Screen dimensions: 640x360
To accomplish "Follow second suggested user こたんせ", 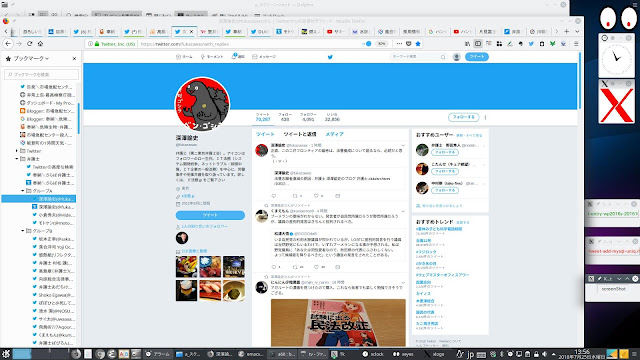I will tap(444, 171).
